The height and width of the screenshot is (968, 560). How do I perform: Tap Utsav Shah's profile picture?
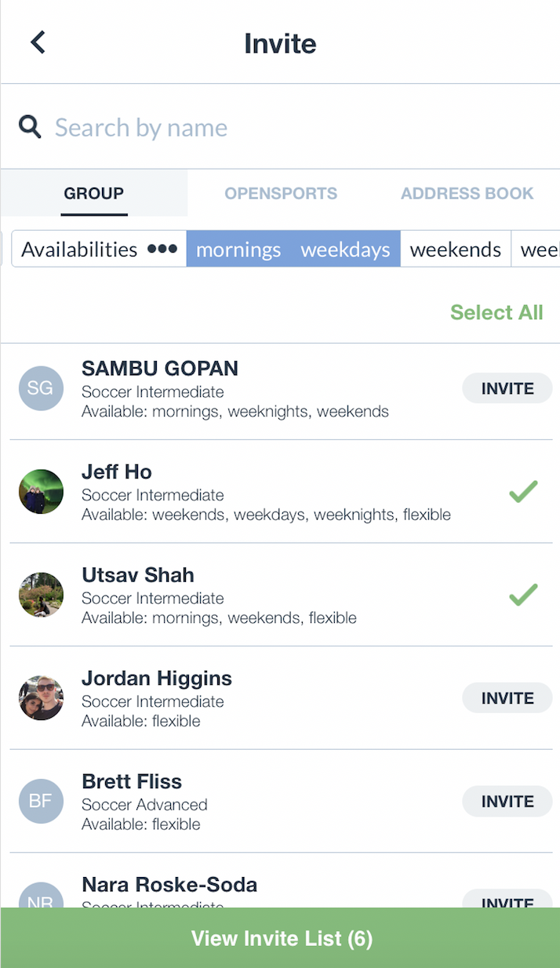click(41, 595)
